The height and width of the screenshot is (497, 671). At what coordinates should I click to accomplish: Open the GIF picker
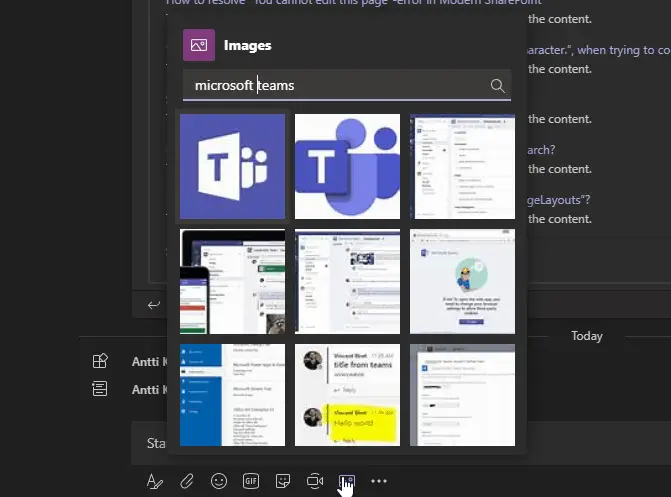pyautogui.click(x=251, y=481)
